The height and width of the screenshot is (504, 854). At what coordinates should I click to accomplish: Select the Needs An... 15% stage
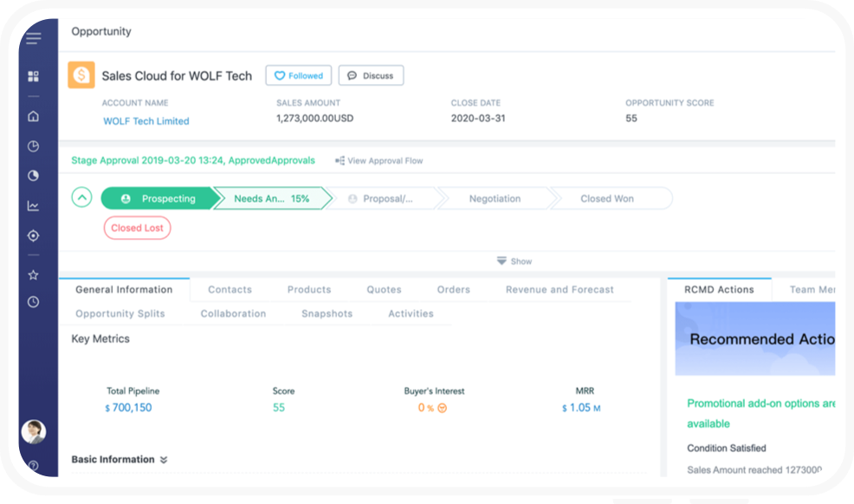(272, 198)
